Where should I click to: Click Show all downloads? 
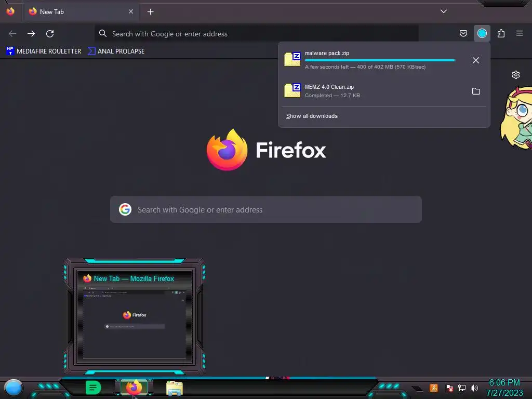(312, 116)
